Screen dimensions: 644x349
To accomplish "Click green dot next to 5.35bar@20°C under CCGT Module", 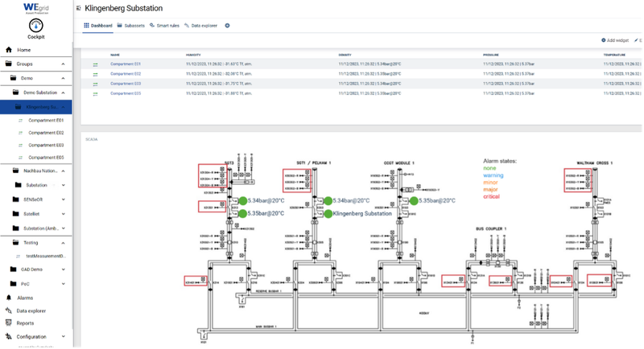I will pyautogui.click(x=414, y=200).
